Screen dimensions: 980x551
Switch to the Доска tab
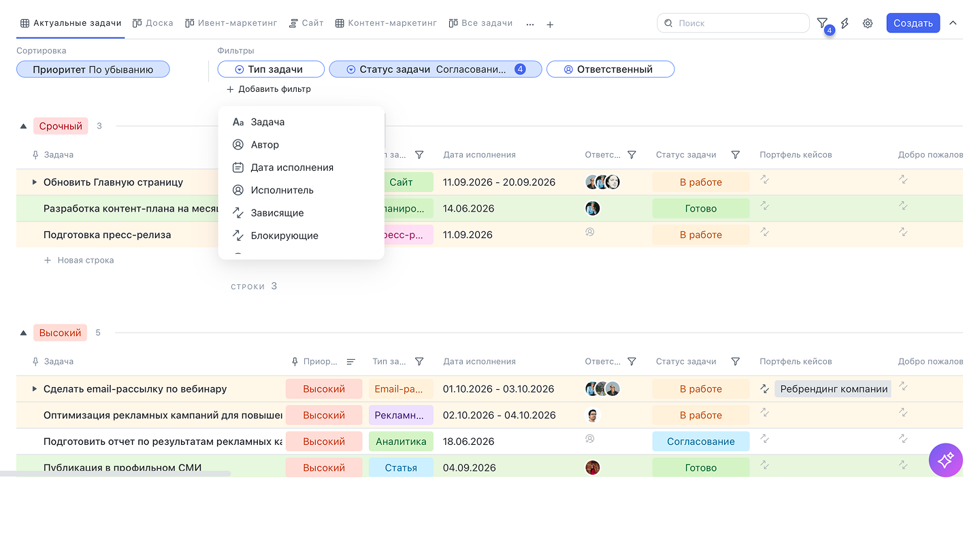pos(153,23)
